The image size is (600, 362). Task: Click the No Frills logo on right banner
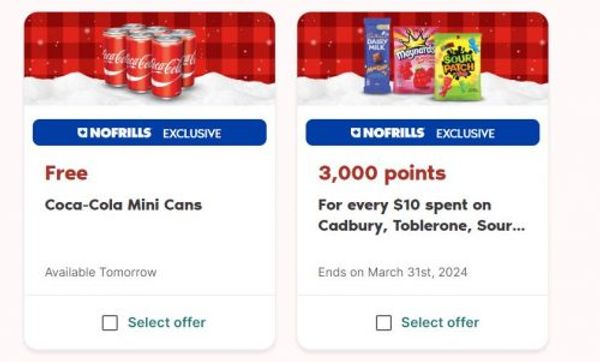387,133
